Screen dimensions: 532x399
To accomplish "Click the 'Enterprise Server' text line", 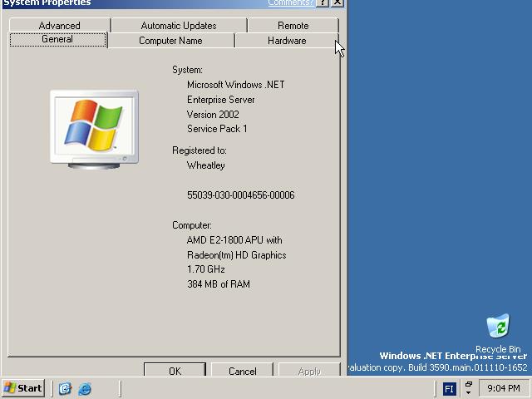I will point(220,100).
